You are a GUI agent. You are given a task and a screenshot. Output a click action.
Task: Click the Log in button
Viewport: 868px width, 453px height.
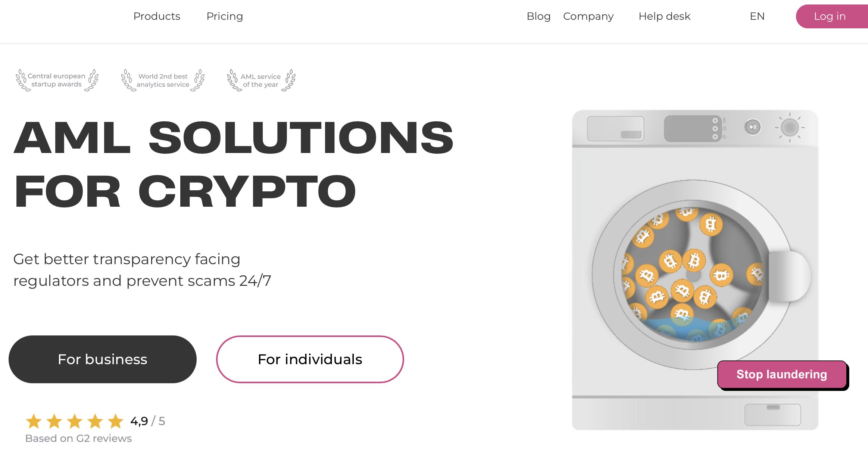pos(830,16)
